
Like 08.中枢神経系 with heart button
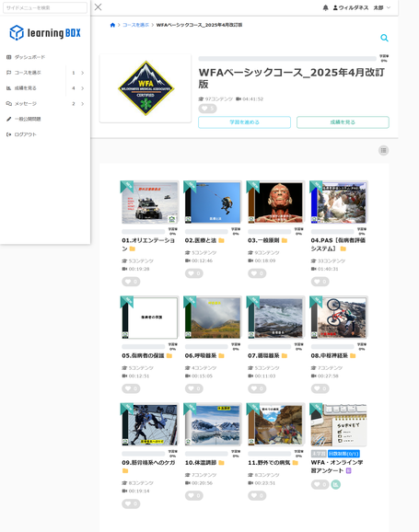[x=320, y=388]
